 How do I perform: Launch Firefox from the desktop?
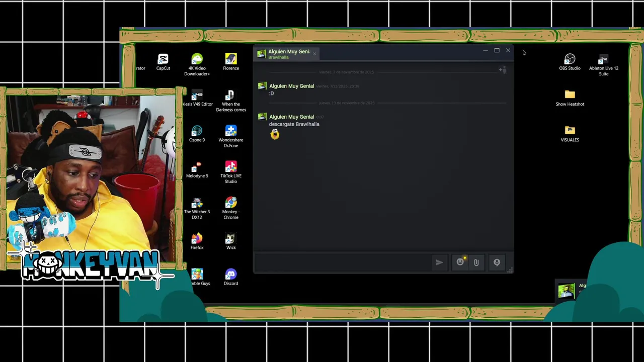click(x=197, y=241)
